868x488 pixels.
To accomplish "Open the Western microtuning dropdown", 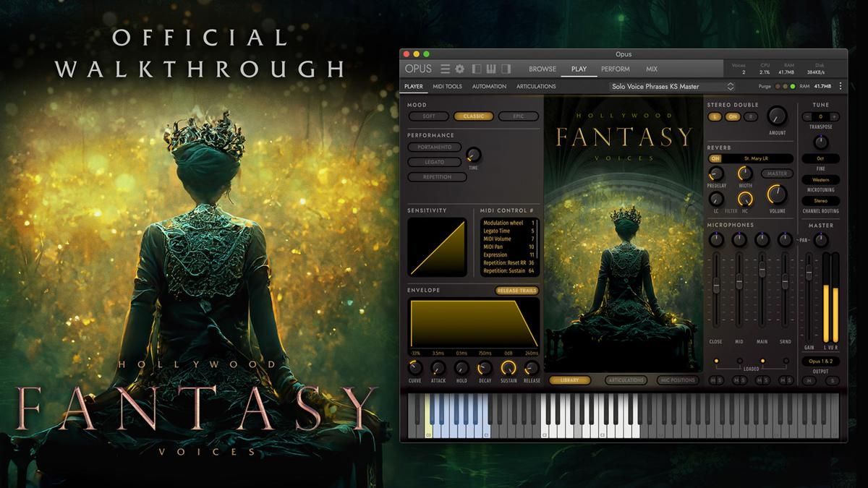I will click(x=820, y=179).
